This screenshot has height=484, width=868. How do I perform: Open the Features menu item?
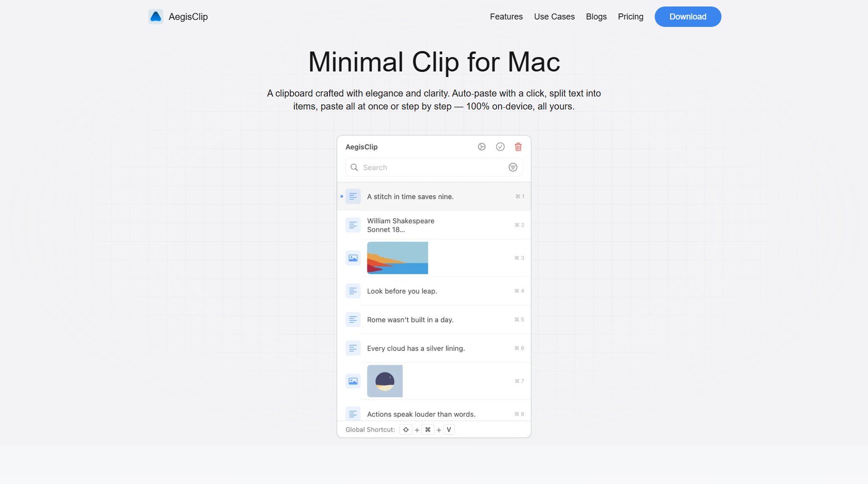(x=506, y=16)
